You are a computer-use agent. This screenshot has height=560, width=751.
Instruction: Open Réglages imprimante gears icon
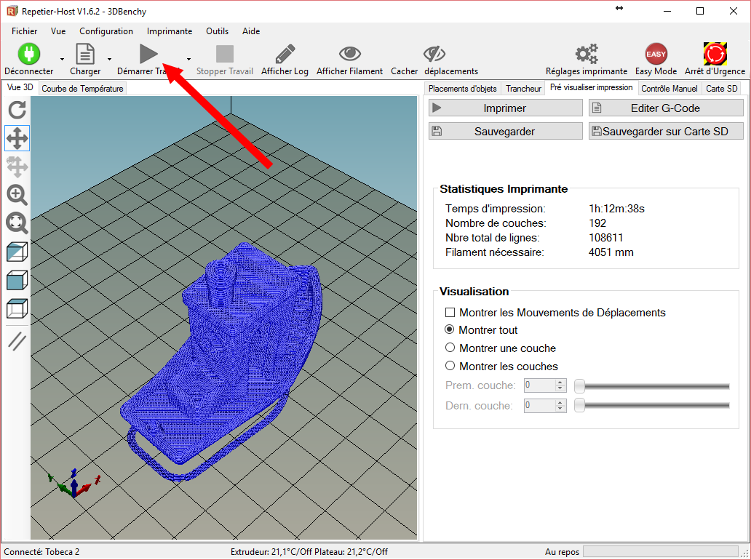click(x=586, y=54)
